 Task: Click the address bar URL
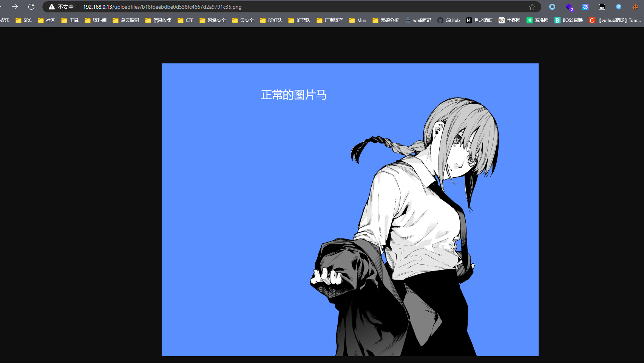click(162, 7)
